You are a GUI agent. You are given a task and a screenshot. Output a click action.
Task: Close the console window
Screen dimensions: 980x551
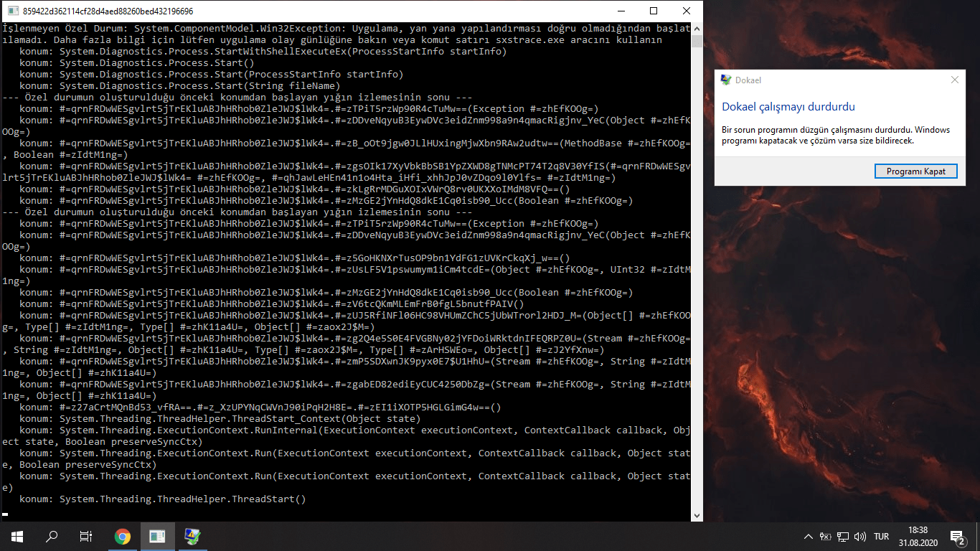(x=687, y=11)
